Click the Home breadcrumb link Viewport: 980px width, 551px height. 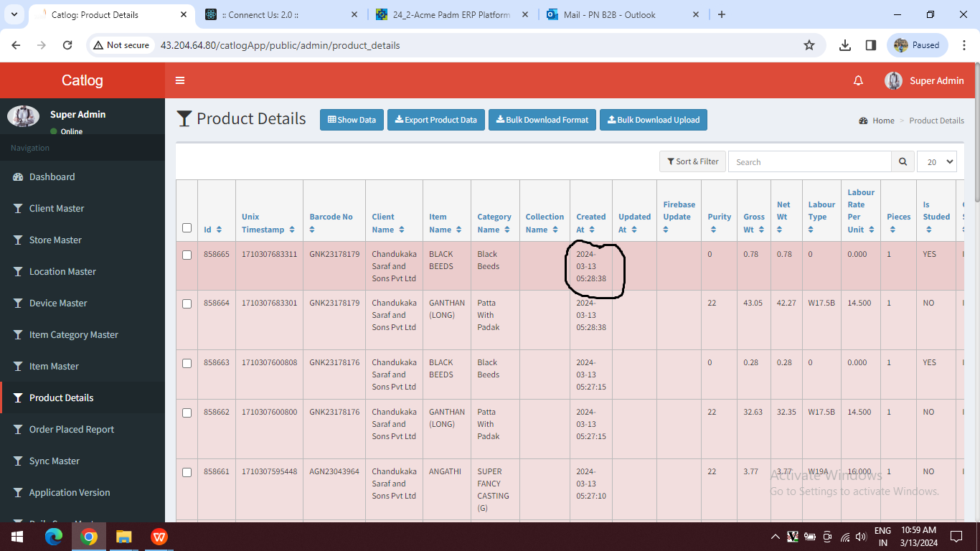click(x=883, y=121)
